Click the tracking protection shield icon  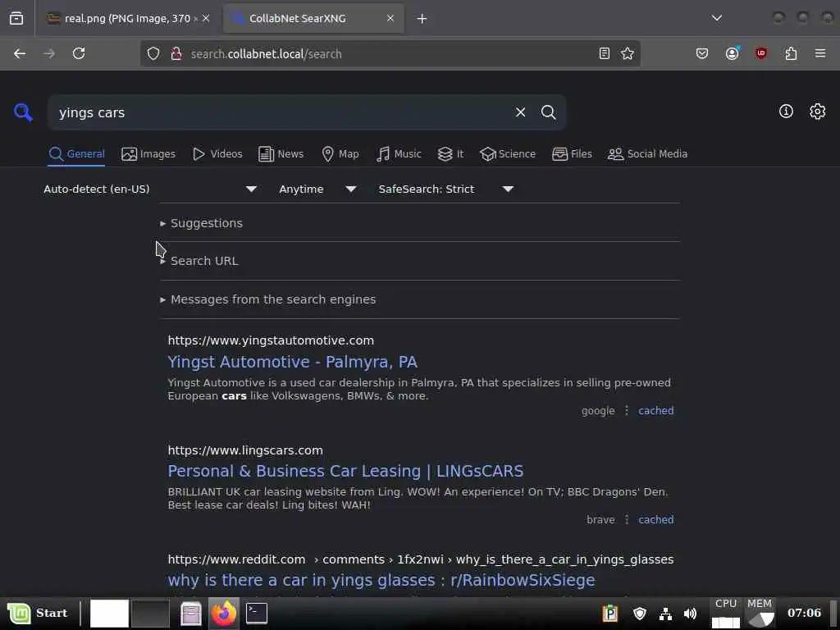coord(153,53)
